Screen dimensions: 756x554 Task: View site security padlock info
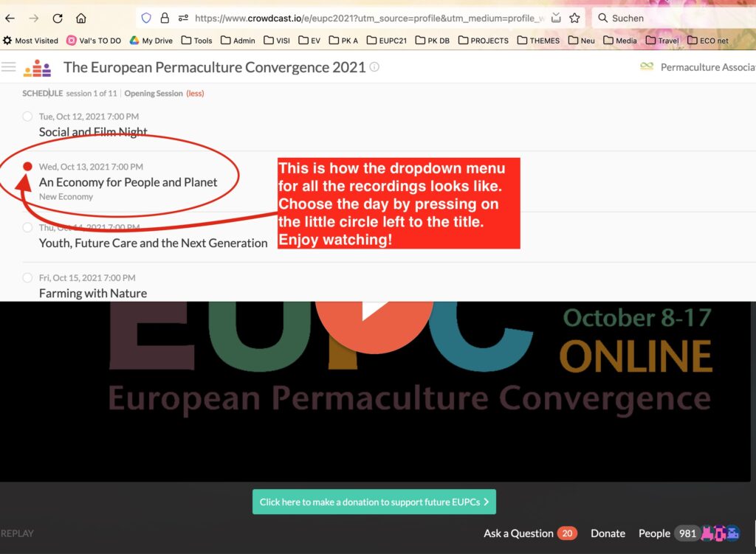(x=165, y=18)
